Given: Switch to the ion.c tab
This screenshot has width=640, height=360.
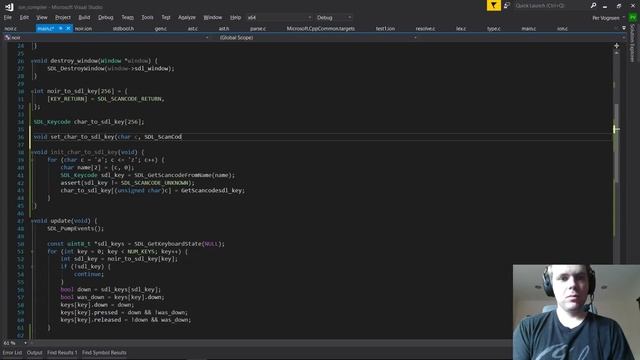Looking at the screenshot, I should (x=562, y=29).
